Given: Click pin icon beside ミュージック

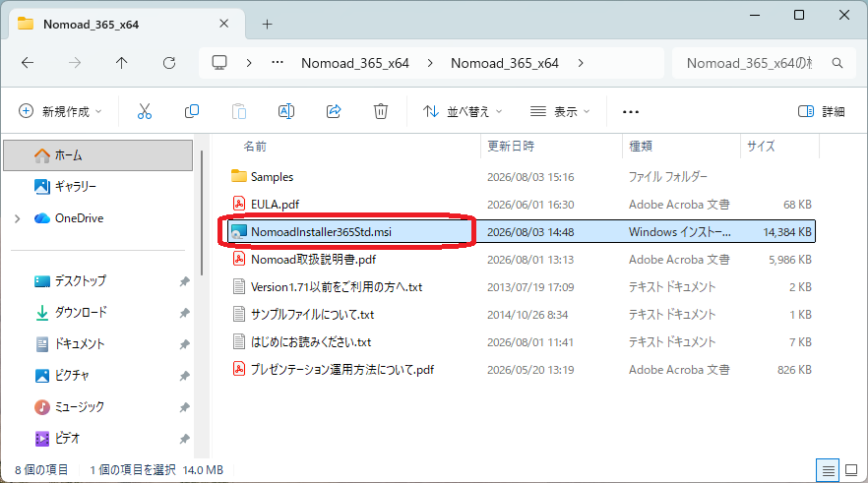Looking at the screenshot, I should pos(184,407).
